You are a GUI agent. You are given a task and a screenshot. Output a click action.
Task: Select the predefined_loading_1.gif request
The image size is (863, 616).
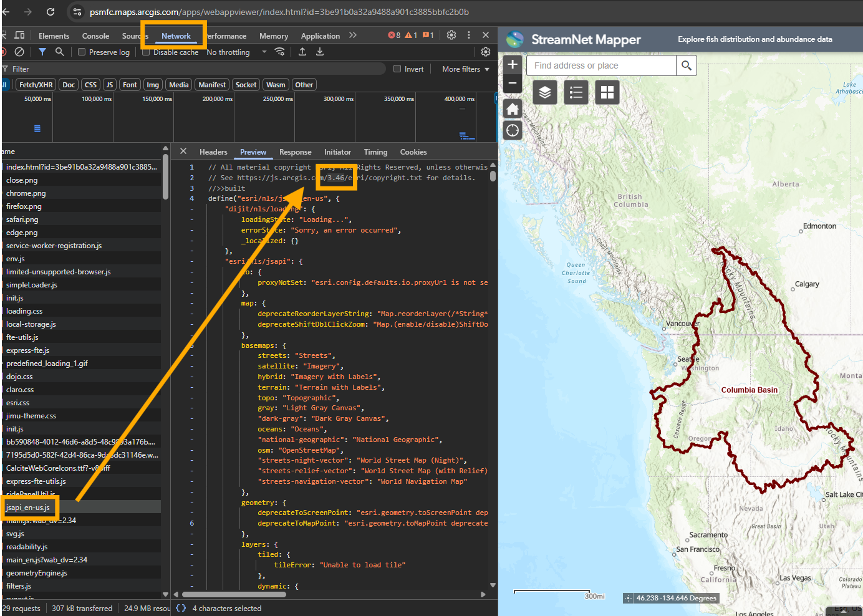click(x=81, y=363)
